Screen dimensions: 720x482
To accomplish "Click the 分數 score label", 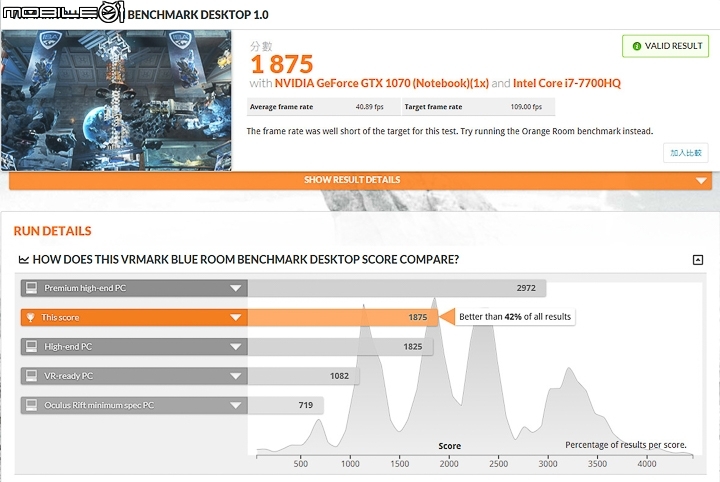I will [261, 46].
